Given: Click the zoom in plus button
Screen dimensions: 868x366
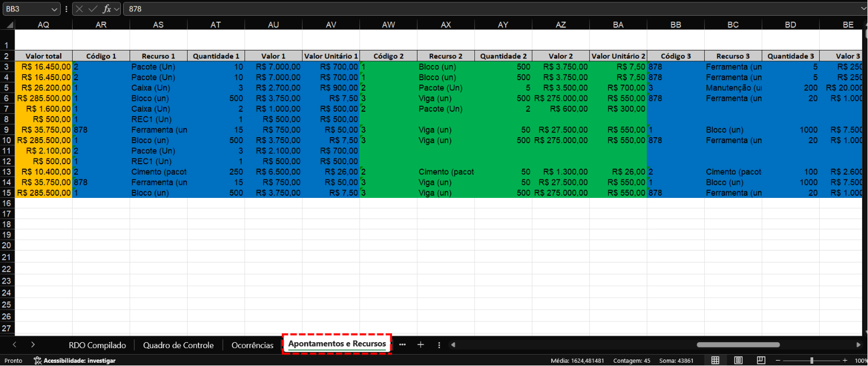Looking at the screenshot, I should tap(845, 361).
